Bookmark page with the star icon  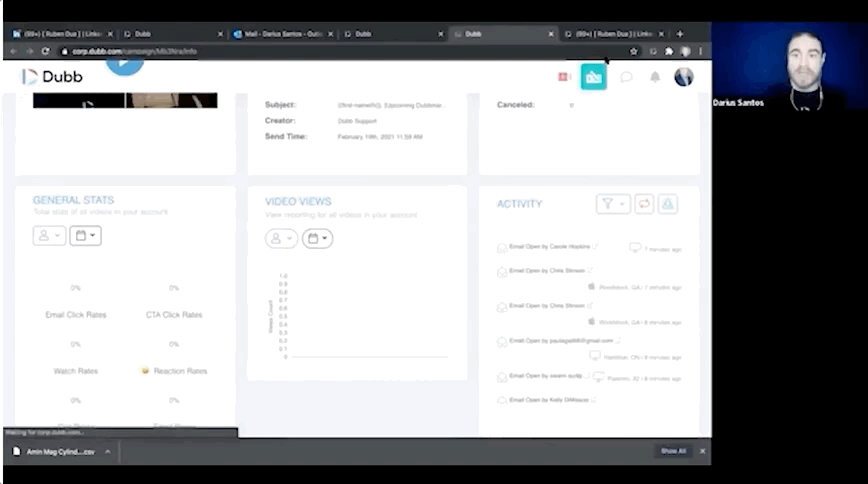point(634,51)
